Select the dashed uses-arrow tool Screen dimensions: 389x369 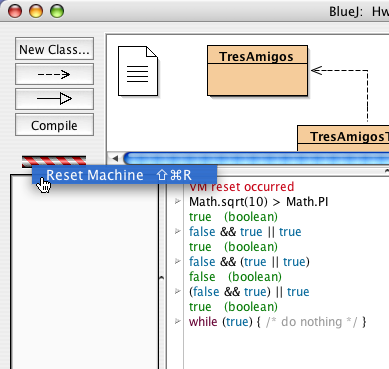(54, 74)
